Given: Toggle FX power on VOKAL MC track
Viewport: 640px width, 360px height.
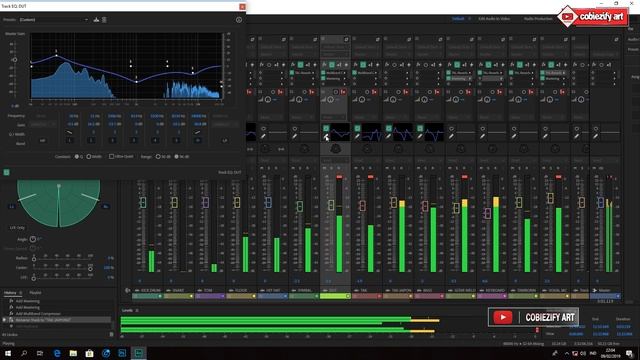Looking at the screenshot, I should (551, 64).
